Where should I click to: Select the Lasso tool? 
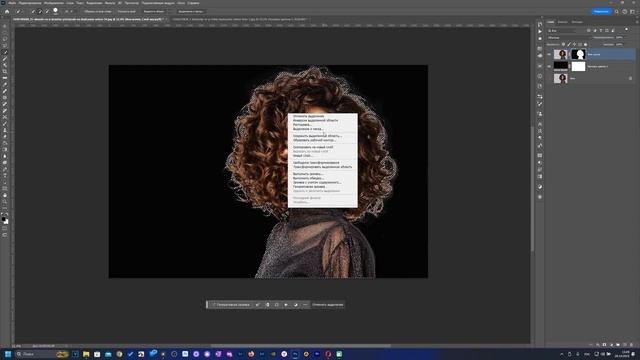tap(5, 39)
